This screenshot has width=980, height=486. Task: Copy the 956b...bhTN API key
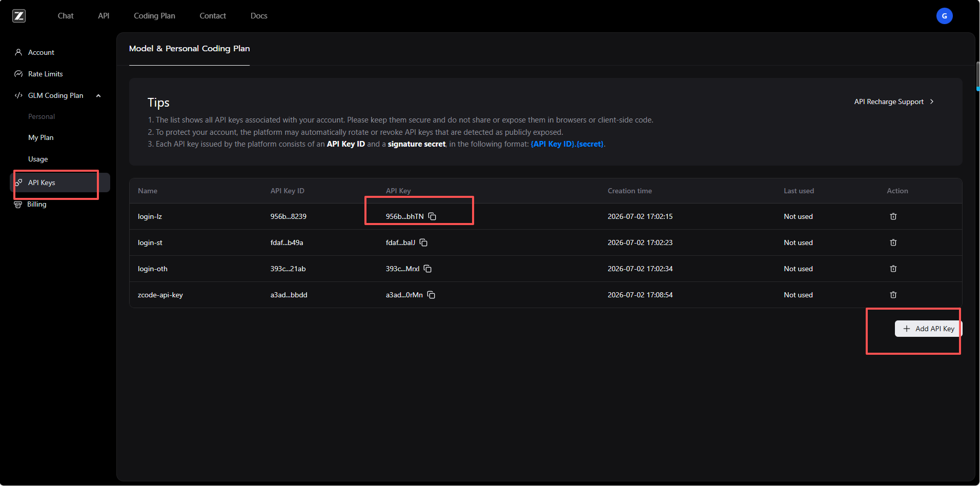click(x=432, y=216)
